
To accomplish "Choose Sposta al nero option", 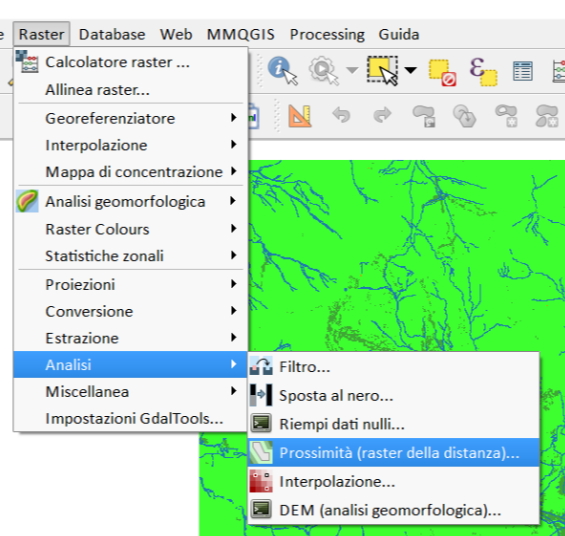I will pos(394,395).
